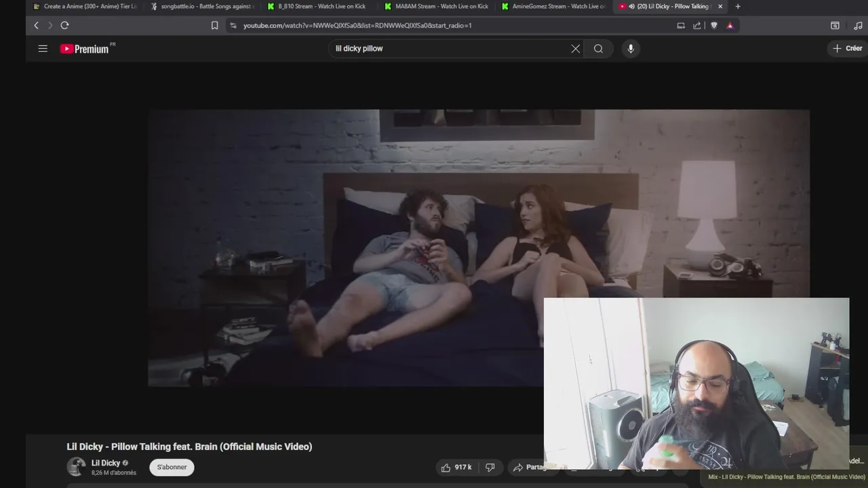Open Lil Dicky channel avatar
Viewport: 868px width, 488px height.
point(76,466)
